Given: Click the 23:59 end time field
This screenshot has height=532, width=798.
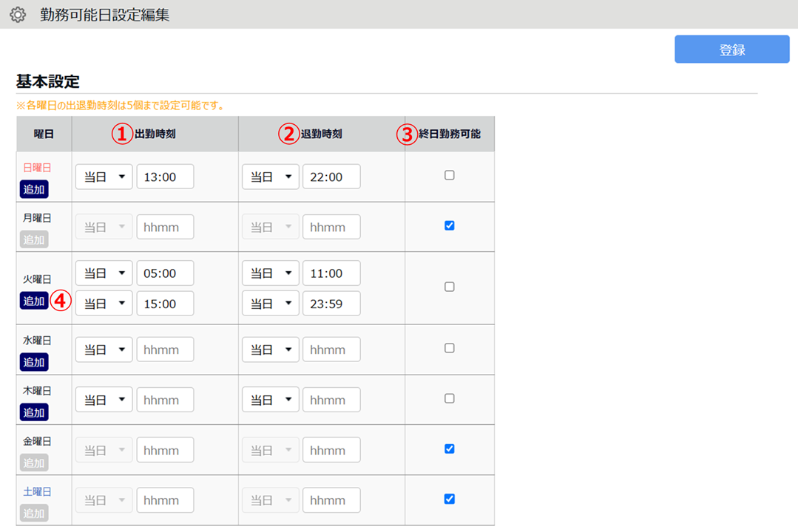Looking at the screenshot, I should point(331,304).
